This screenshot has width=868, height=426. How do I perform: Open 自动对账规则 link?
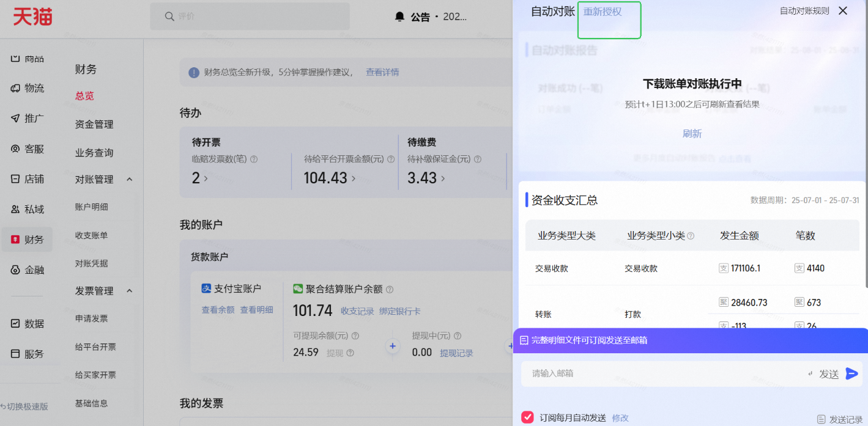point(804,10)
